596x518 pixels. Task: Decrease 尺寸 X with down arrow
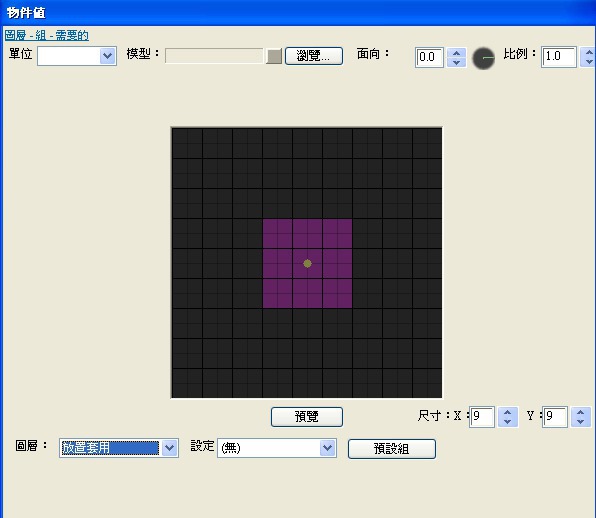(x=508, y=422)
